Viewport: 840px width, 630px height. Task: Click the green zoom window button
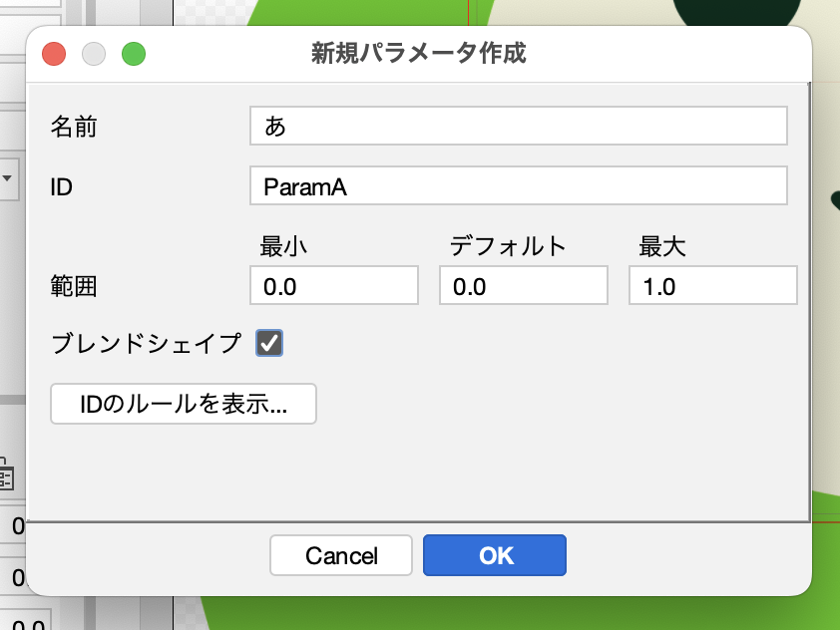pos(134,54)
